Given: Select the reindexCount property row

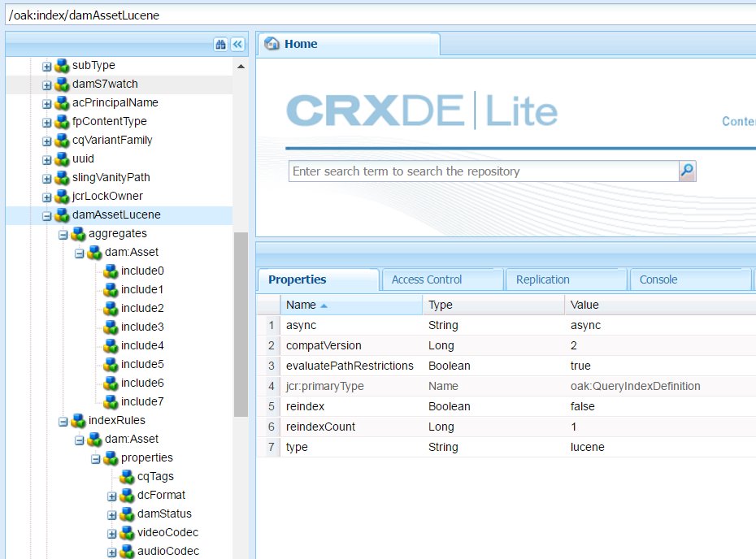Looking at the screenshot, I should click(x=506, y=427).
